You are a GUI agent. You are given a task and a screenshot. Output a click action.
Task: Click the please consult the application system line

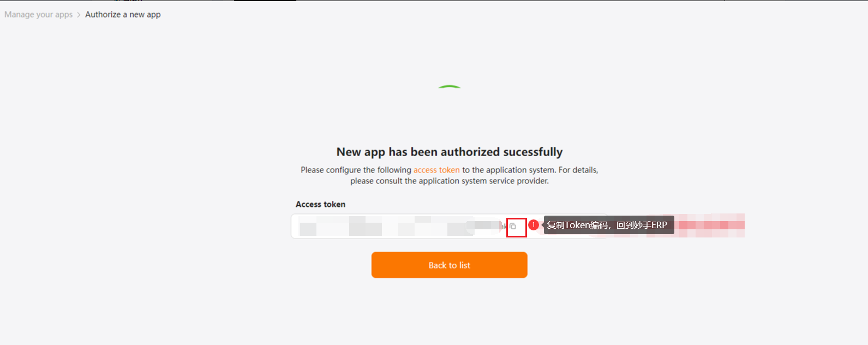tap(450, 181)
